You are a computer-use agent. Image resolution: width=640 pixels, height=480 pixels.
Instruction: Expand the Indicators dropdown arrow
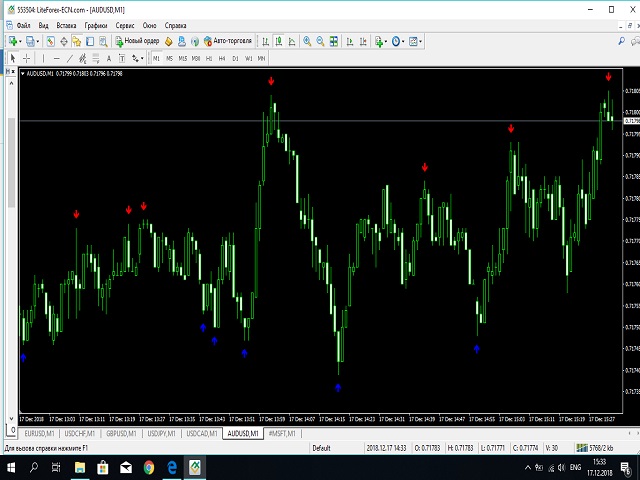(386, 41)
